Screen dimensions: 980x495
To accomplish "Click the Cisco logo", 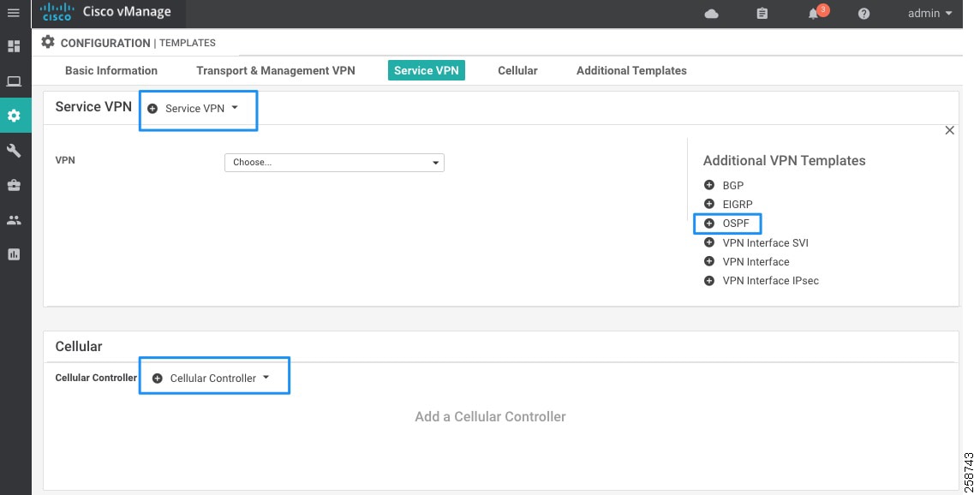I will pos(57,12).
